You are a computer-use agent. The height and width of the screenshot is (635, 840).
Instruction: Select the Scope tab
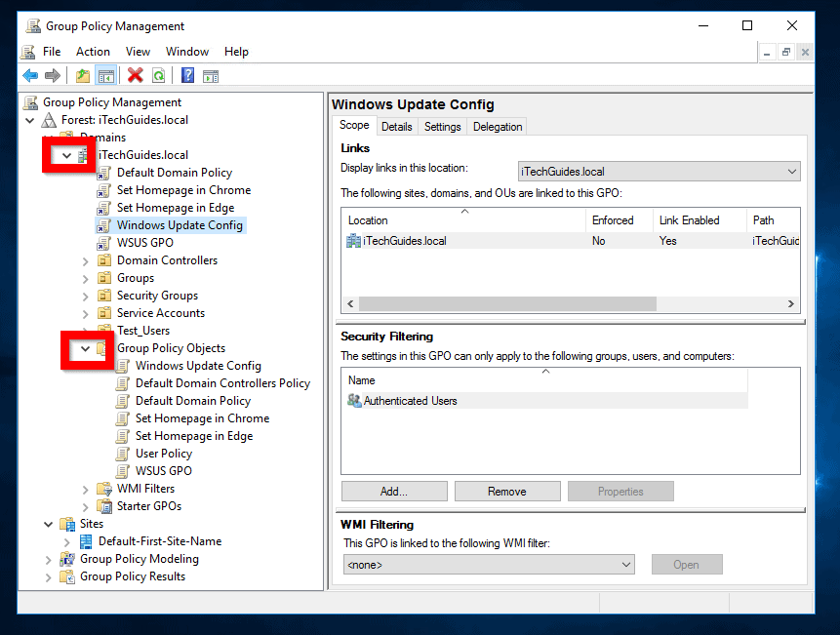[354, 125]
